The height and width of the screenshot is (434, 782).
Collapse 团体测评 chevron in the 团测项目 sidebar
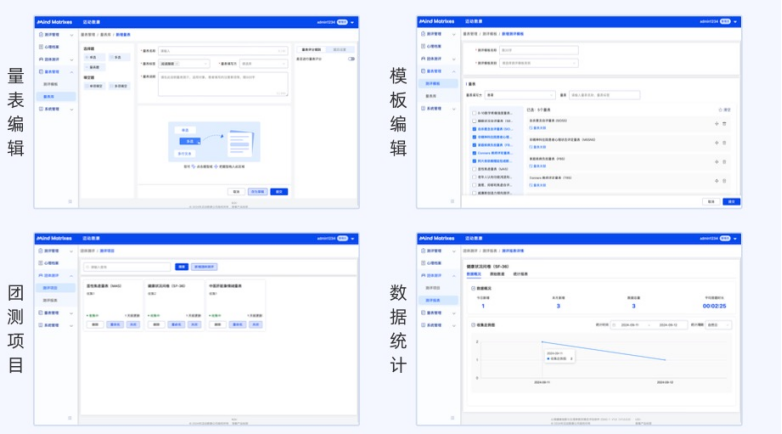point(71,276)
